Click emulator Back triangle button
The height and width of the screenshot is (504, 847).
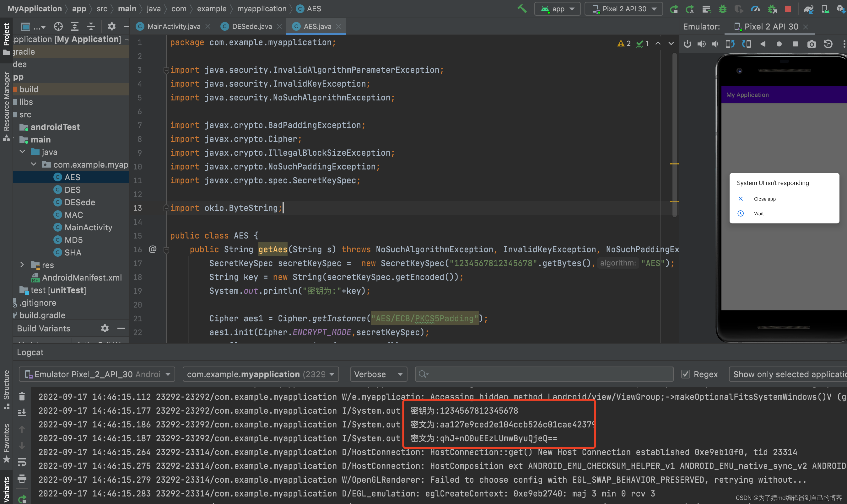763,44
